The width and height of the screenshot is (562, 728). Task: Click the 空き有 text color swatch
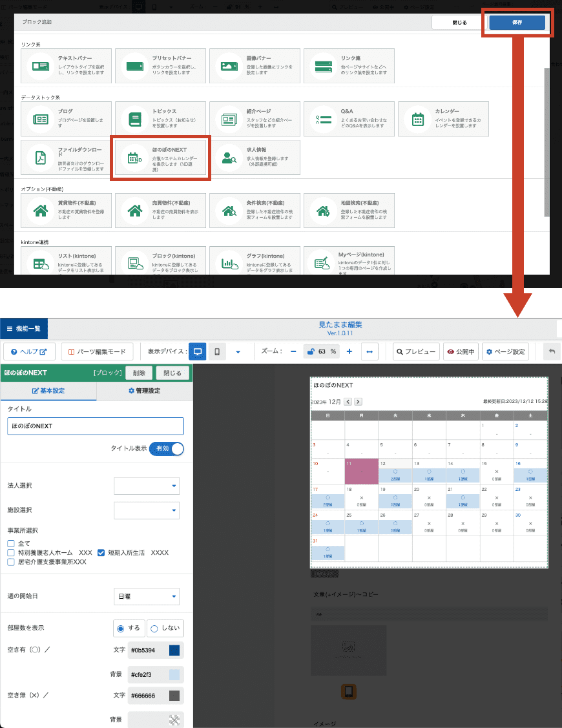[174, 650]
